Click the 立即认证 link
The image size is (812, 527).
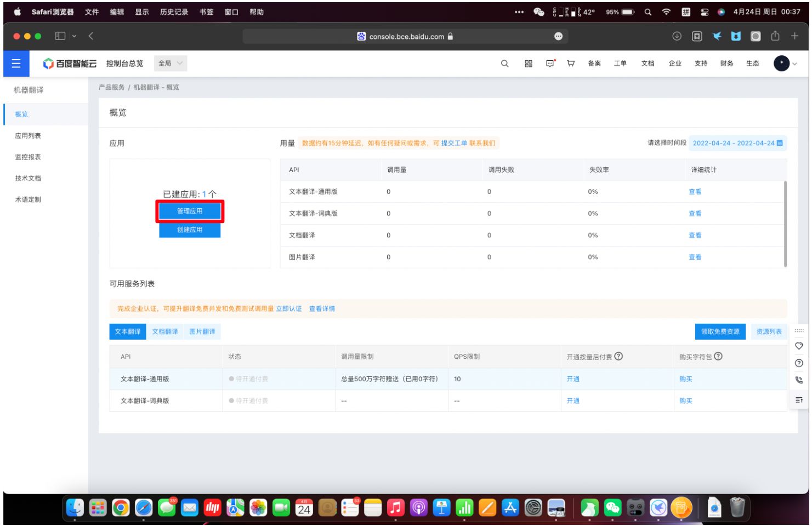pyautogui.click(x=289, y=309)
